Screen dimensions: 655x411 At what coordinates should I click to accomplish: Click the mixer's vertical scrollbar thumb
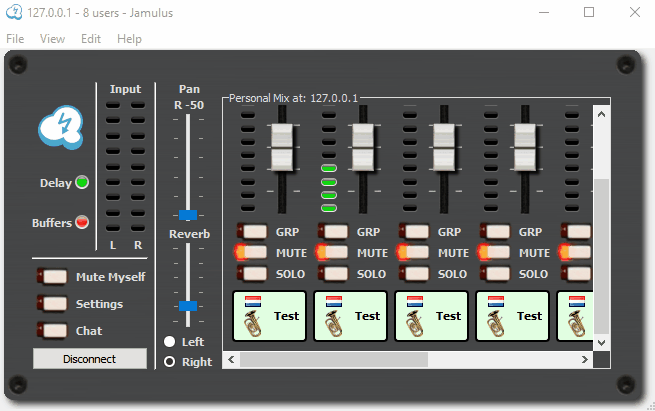pos(602,257)
